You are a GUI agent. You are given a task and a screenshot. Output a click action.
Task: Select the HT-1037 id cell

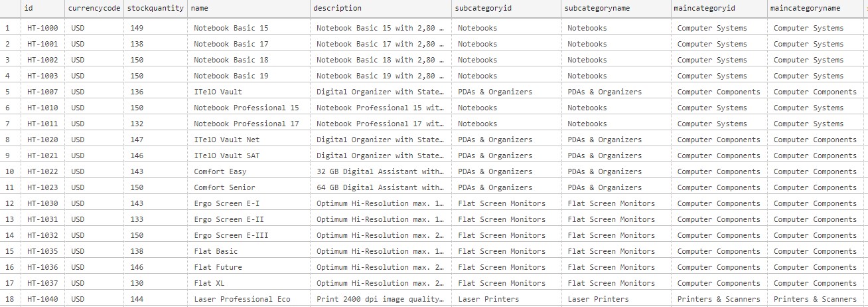pyautogui.click(x=42, y=283)
